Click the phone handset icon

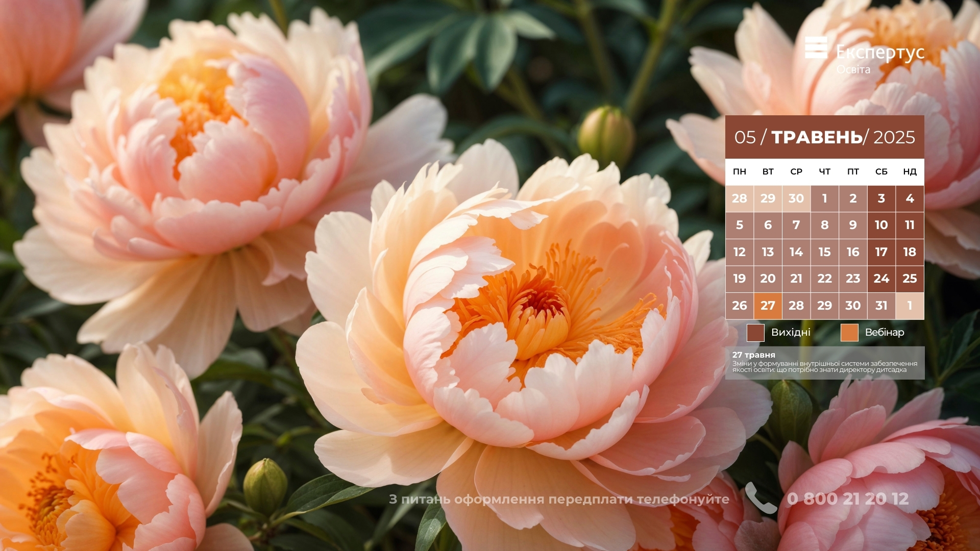coord(761,498)
